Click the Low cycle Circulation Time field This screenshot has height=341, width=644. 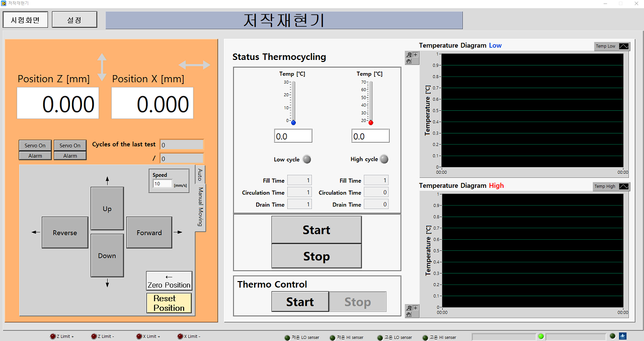pos(300,192)
